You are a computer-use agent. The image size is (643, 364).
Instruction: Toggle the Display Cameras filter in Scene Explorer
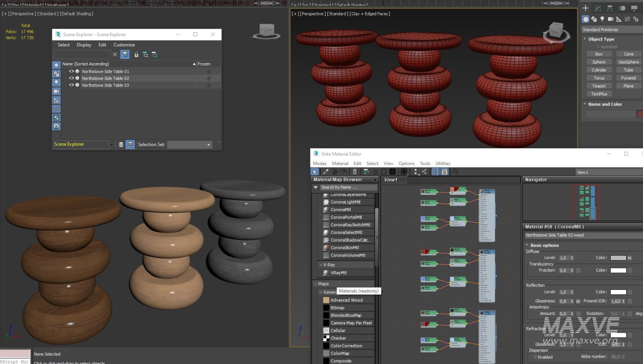[56, 91]
